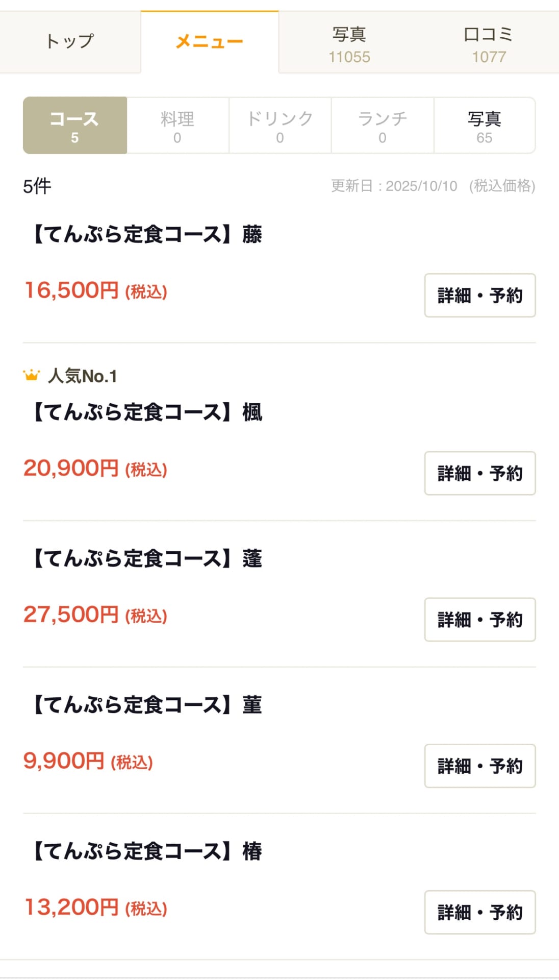Image resolution: width=559 pixels, height=980 pixels.
Task: Switch to the 料理 category
Action: coord(177,126)
